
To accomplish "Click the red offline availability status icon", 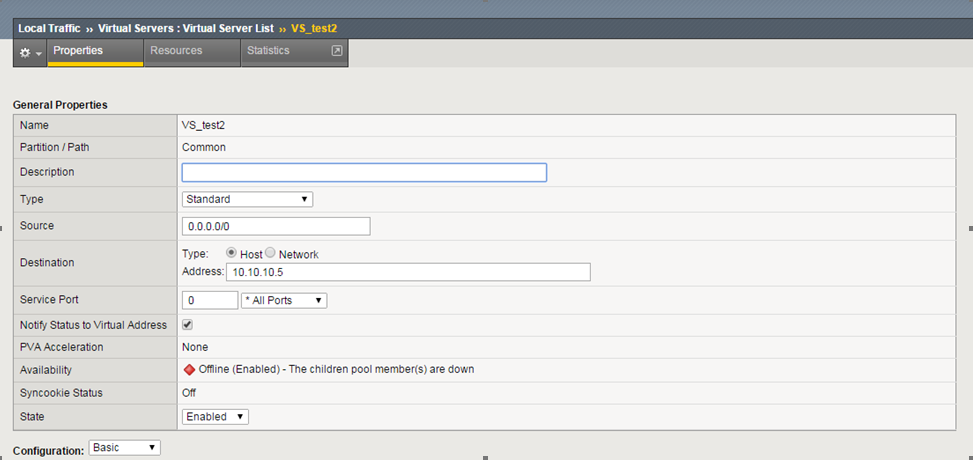I will click(189, 369).
